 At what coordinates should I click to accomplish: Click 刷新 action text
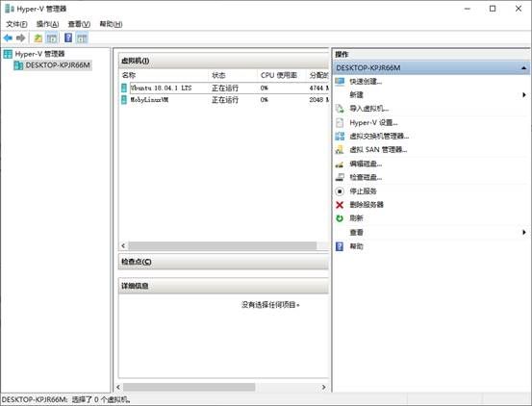(356, 218)
